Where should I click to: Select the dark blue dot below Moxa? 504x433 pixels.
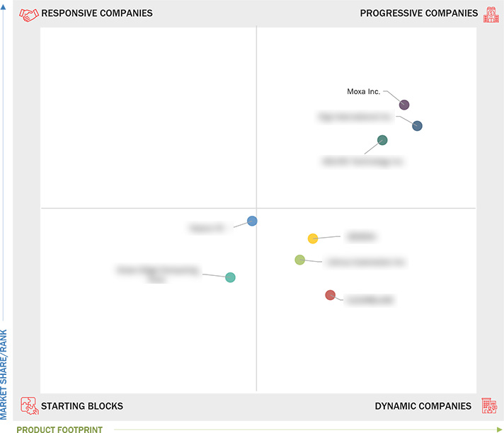pyautogui.click(x=417, y=126)
